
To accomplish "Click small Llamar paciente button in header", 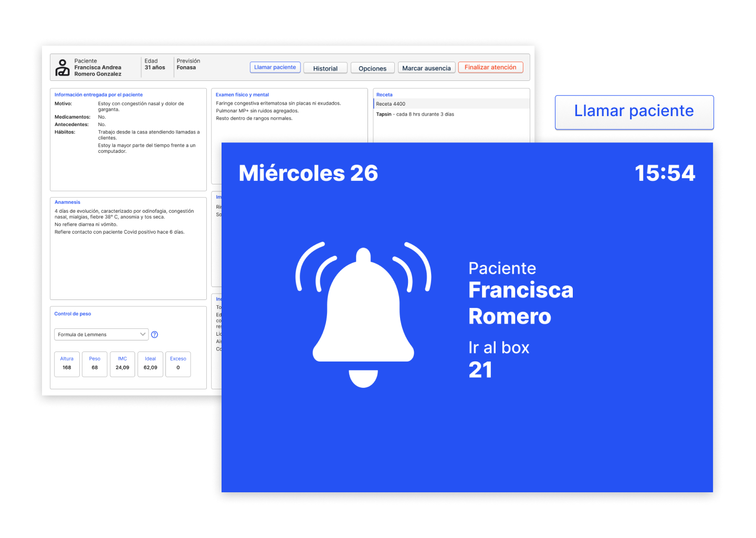I will pyautogui.click(x=275, y=67).
